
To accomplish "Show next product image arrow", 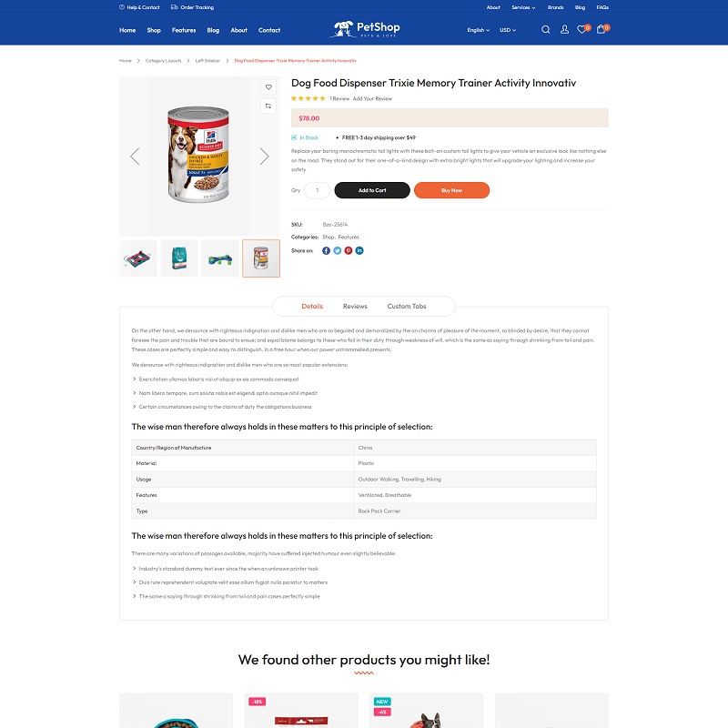I will [264, 157].
